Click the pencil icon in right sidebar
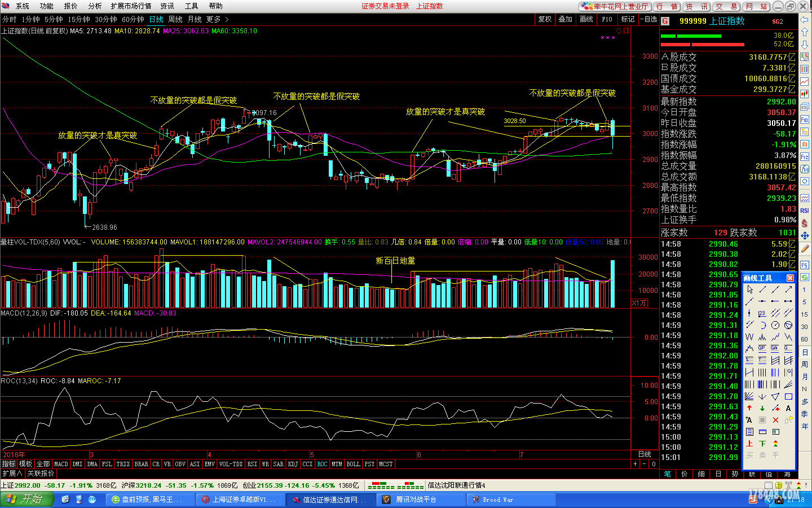 [x=805, y=248]
